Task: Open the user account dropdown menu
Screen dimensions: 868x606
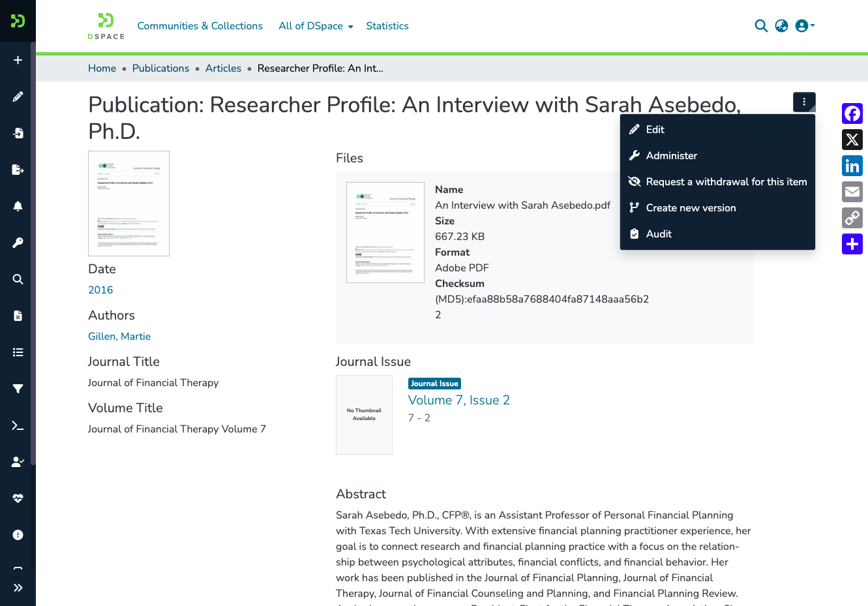Action: [x=805, y=26]
